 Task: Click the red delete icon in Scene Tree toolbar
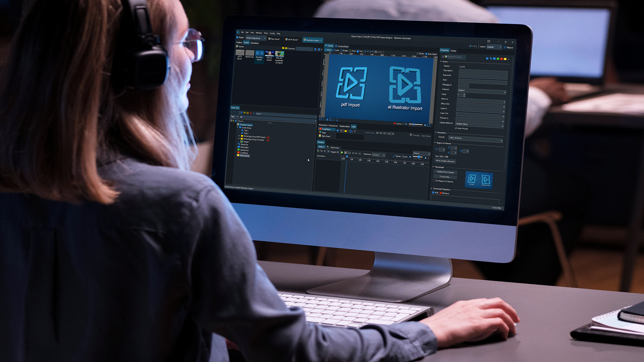251,113
